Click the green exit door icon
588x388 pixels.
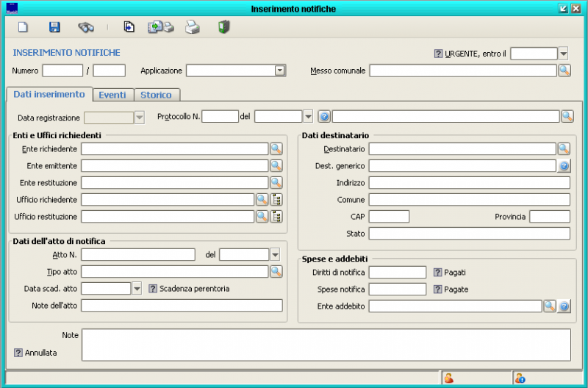[x=224, y=27]
